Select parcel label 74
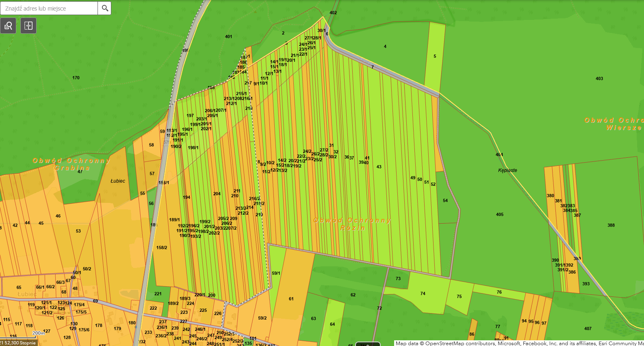This screenshot has height=346, width=644. (x=423, y=293)
